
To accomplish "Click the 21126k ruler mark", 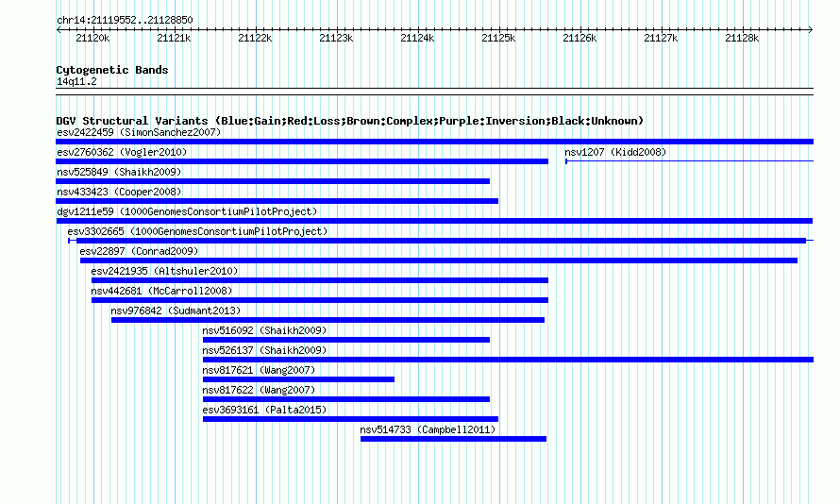I will [580, 38].
